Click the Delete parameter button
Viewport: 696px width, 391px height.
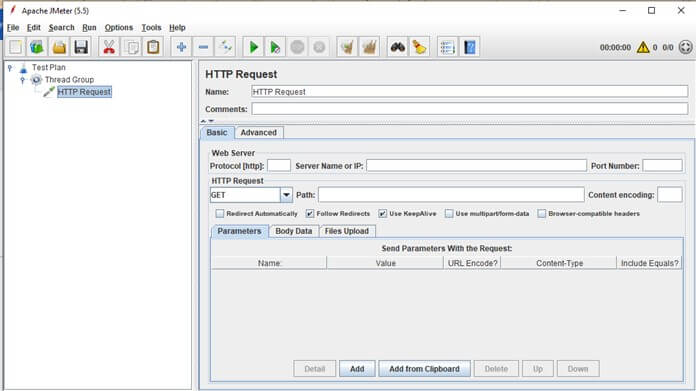(496, 369)
